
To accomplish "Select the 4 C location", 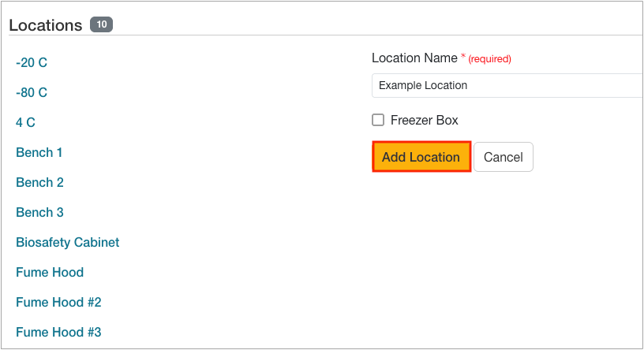I will pyautogui.click(x=25, y=123).
